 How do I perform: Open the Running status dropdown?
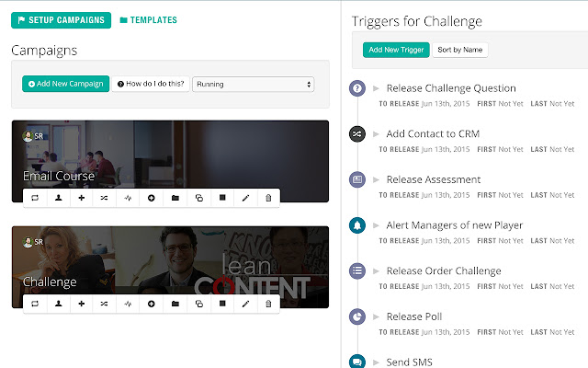tap(254, 84)
